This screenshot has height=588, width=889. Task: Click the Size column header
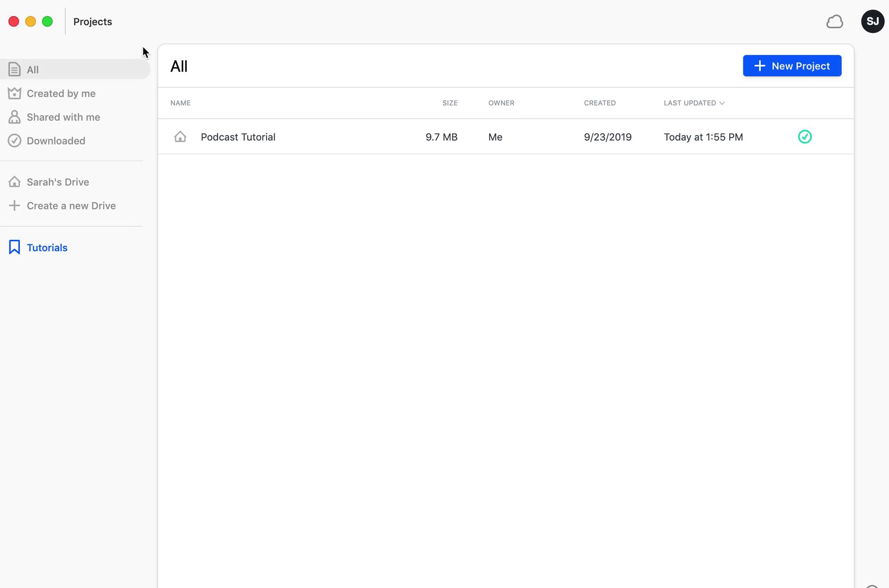pyautogui.click(x=450, y=102)
